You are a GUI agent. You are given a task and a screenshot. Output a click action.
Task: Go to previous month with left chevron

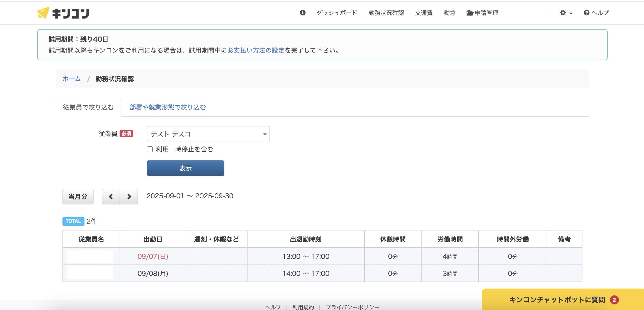[x=111, y=196]
